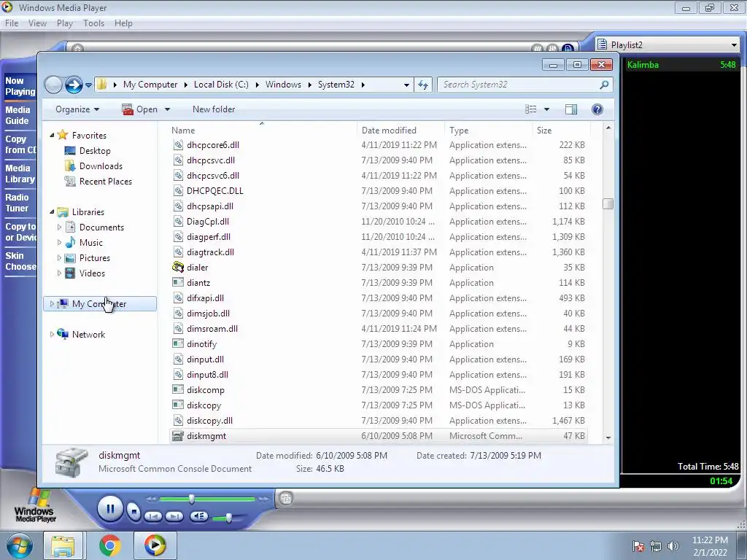
Task: Open recent pages dropdown beside forward arrow
Action: (x=88, y=85)
